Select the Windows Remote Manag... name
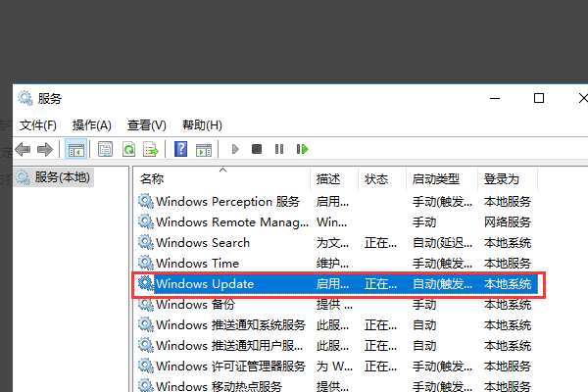This screenshot has height=392, width=588. [232, 222]
